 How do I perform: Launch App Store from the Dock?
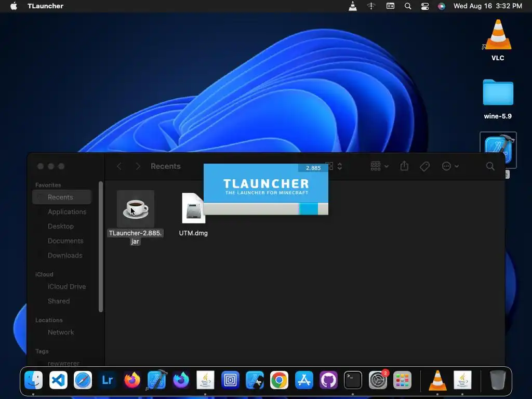pyautogui.click(x=304, y=380)
